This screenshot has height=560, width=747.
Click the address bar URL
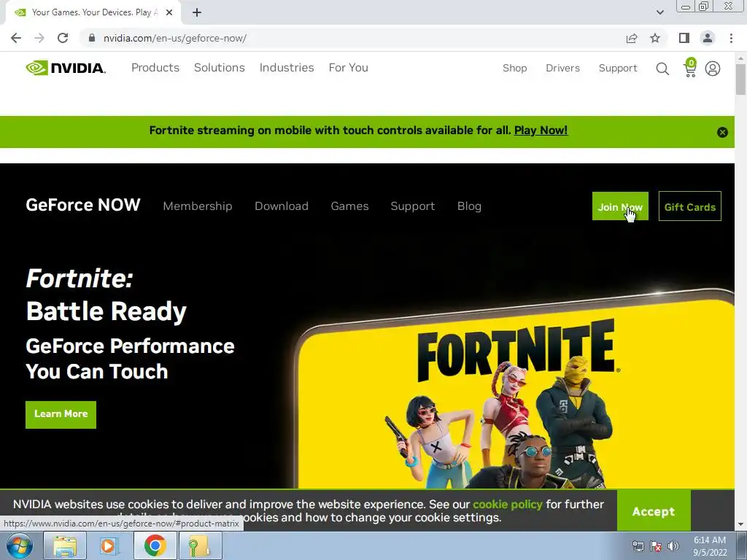[x=175, y=38]
